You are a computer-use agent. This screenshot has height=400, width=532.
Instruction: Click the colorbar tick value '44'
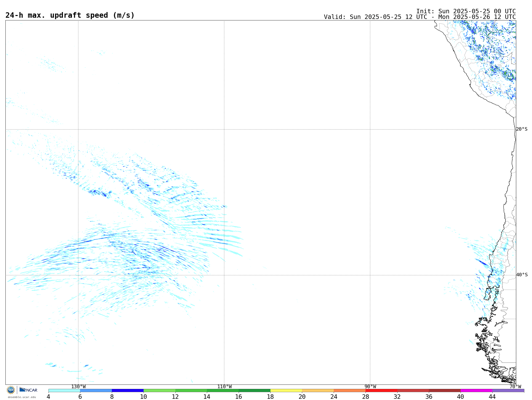(492, 397)
